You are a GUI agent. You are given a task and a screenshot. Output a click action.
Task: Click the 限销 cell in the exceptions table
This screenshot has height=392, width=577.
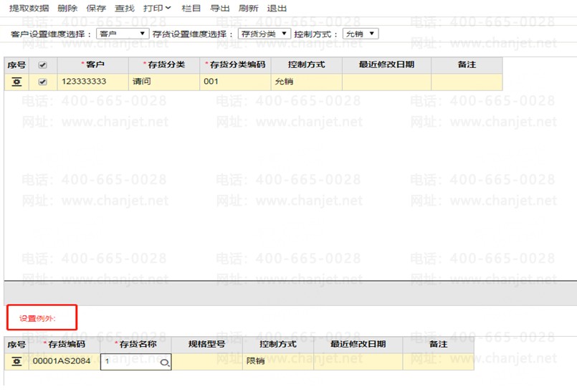[278, 361]
